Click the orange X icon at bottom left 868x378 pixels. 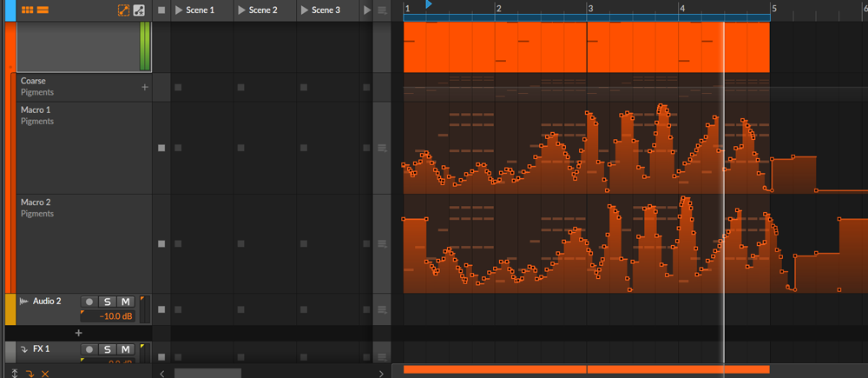pyautogui.click(x=45, y=373)
